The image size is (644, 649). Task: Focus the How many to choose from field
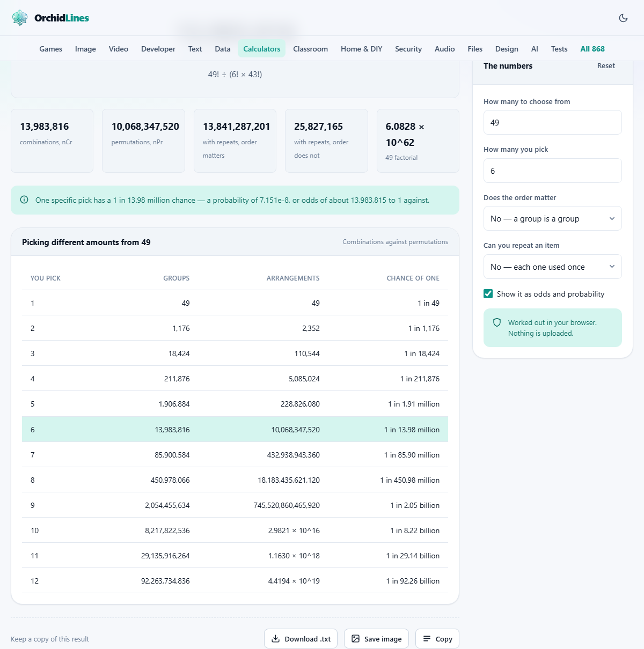[553, 122]
